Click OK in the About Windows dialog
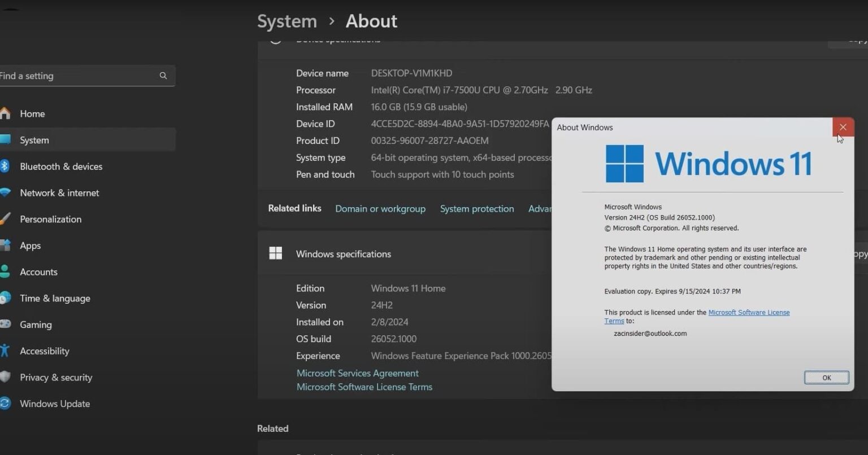This screenshot has width=868, height=455. tap(826, 377)
